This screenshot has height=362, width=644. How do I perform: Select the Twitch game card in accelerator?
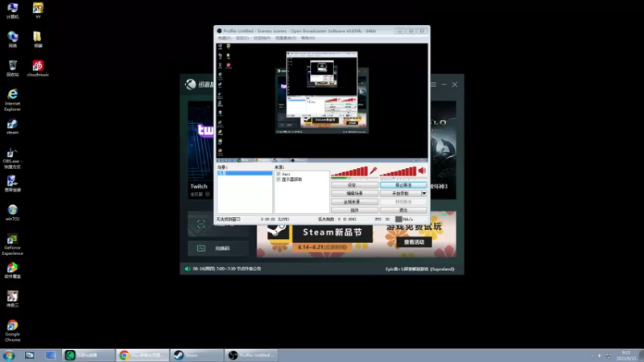pos(200,150)
